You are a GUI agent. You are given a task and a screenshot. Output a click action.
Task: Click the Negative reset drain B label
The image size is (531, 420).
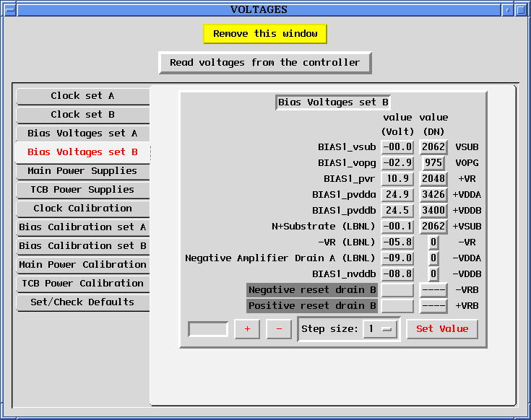tap(312, 290)
